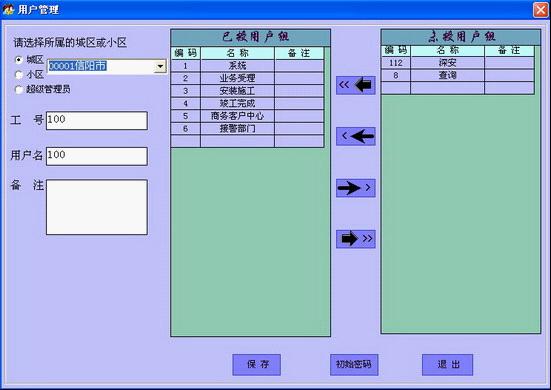Focus the 用户名 input field
Image resolution: width=551 pixels, height=390 pixels.
click(97, 156)
